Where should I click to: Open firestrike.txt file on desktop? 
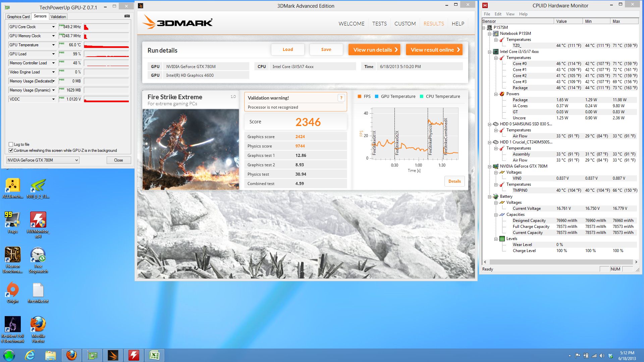38,292
